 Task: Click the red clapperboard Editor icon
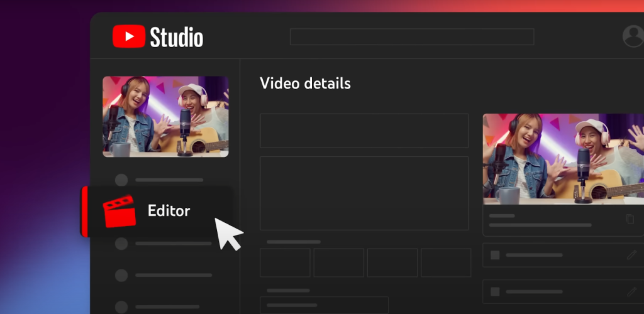tap(119, 212)
